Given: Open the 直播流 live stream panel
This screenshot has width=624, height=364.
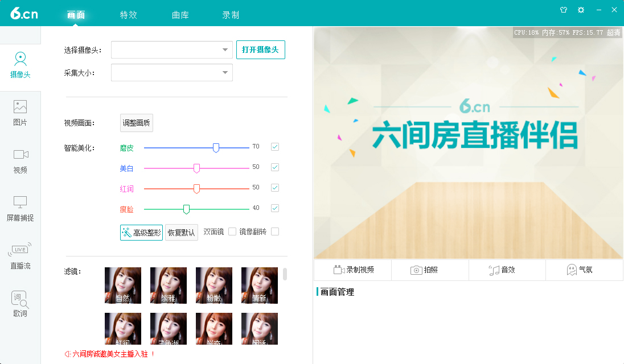Looking at the screenshot, I should pyautogui.click(x=20, y=257).
